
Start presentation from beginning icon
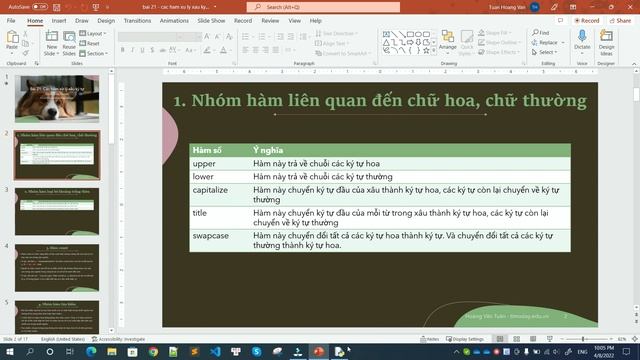96,7
